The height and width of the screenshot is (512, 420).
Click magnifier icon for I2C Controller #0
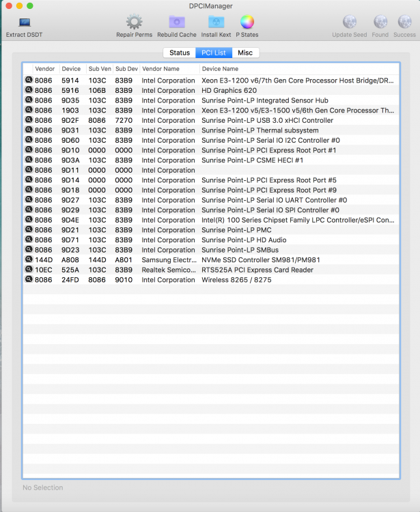point(29,139)
